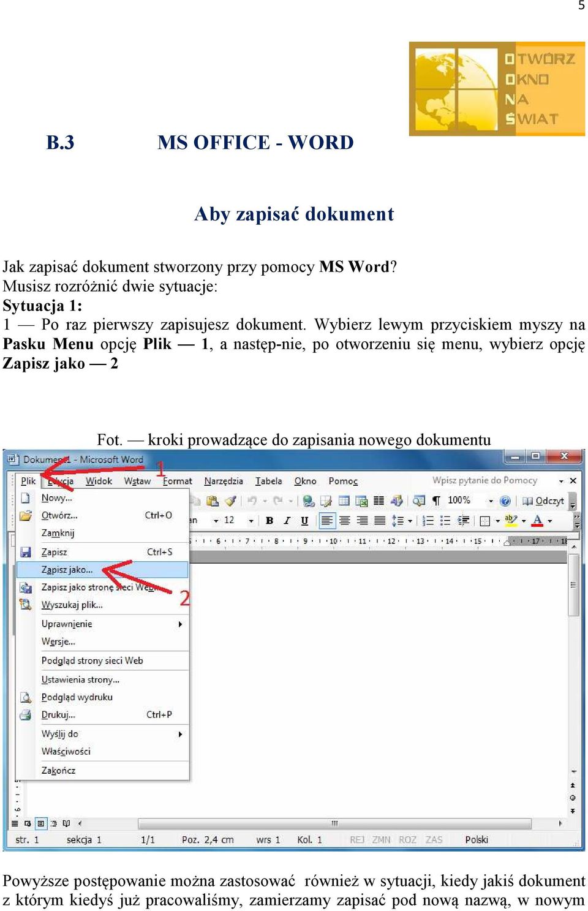Image resolution: width=588 pixels, height=911 pixels.
Task: Open the 100% zoom dropdown
Action: 491,501
